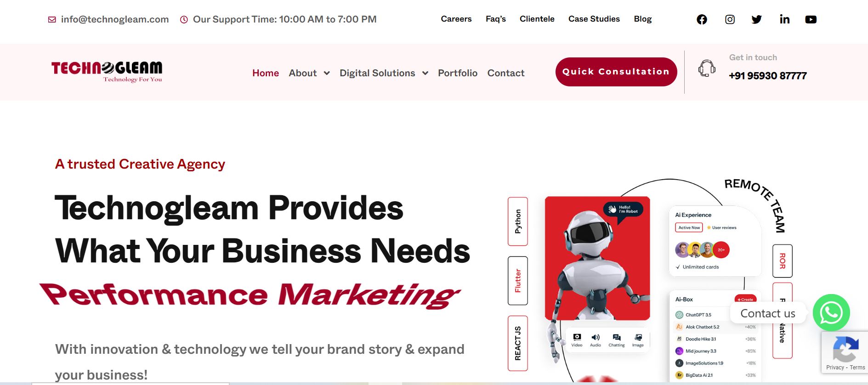
Task: Open the Case Studies link
Action: pyautogui.click(x=594, y=19)
